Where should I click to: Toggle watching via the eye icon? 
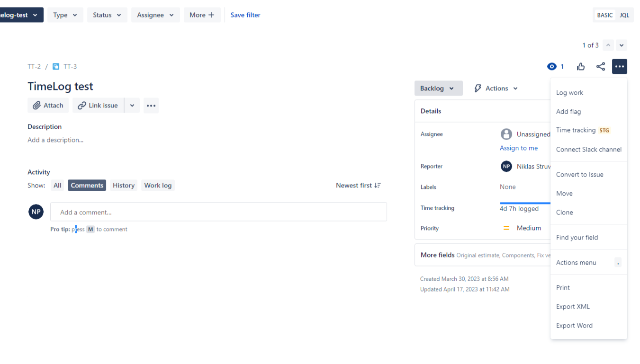pyautogui.click(x=551, y=66)
